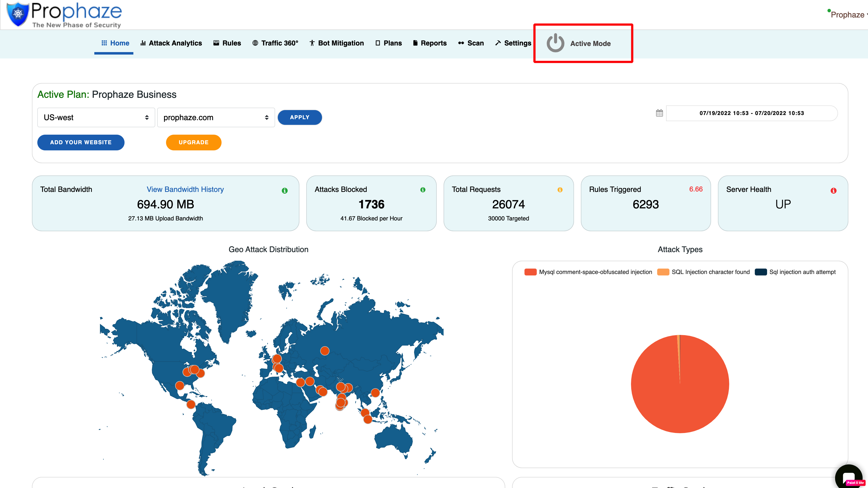Toggle Mysql comment-space-obfuscated injection legend
This screenshot has width=868, height=488.
[595, 272]
